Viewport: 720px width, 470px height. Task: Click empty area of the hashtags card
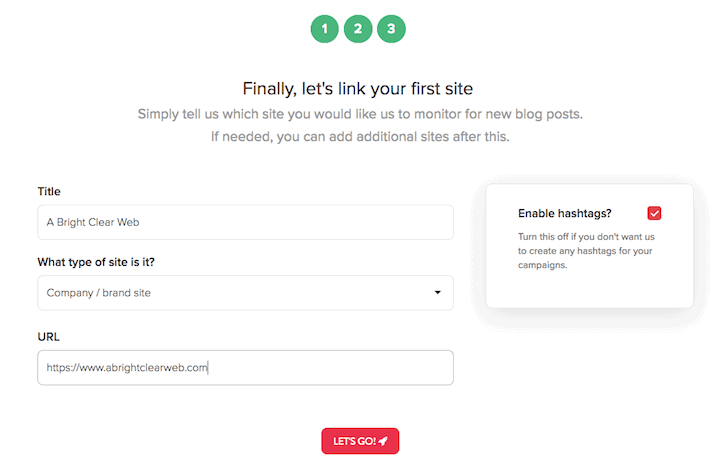pos(590,290)
